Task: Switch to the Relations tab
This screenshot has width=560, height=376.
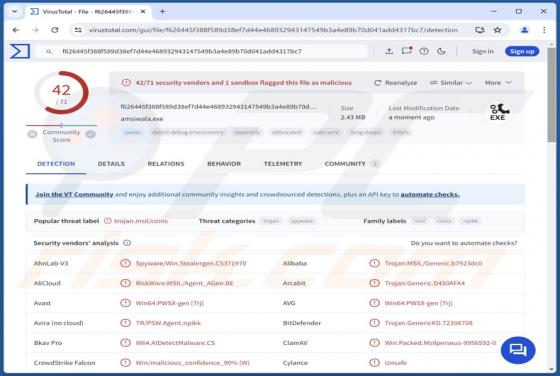Action: coord(166,164)
